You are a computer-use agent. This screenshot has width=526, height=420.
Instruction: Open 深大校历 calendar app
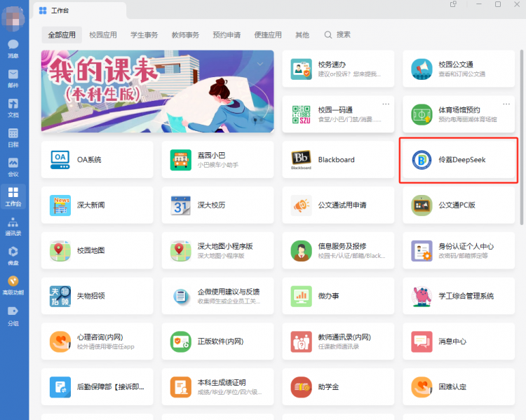click(217, 205)
